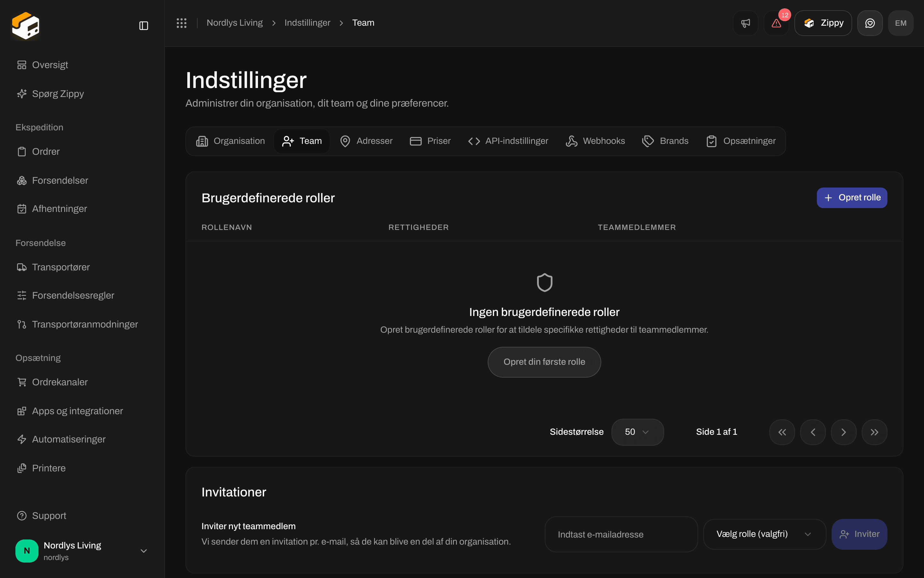
Task: Open Ordrekanaler in sidebar
Action: click(82, 382)
